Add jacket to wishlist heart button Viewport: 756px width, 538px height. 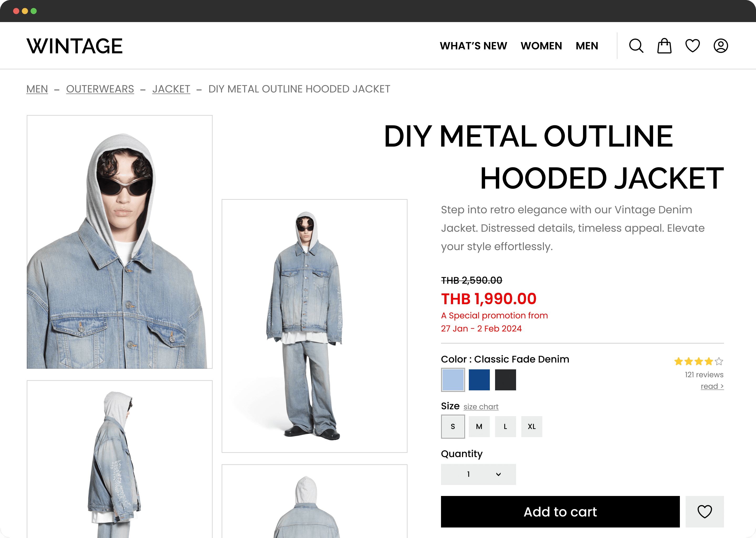705,511
